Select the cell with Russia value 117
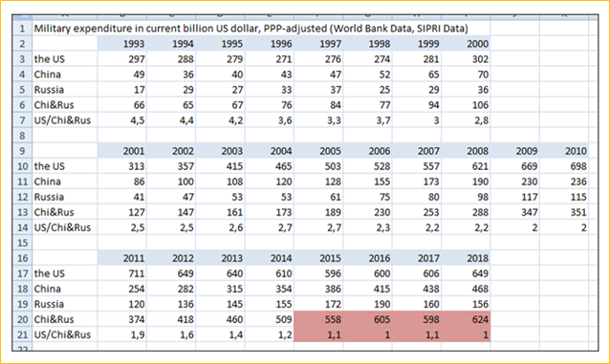This screenshot has width=610, height=364. tap(515, 197)
